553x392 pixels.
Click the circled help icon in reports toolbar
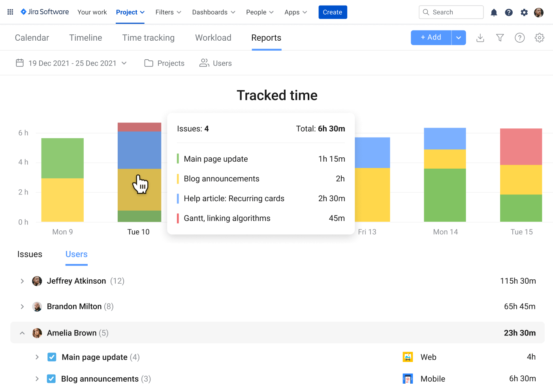520,38
